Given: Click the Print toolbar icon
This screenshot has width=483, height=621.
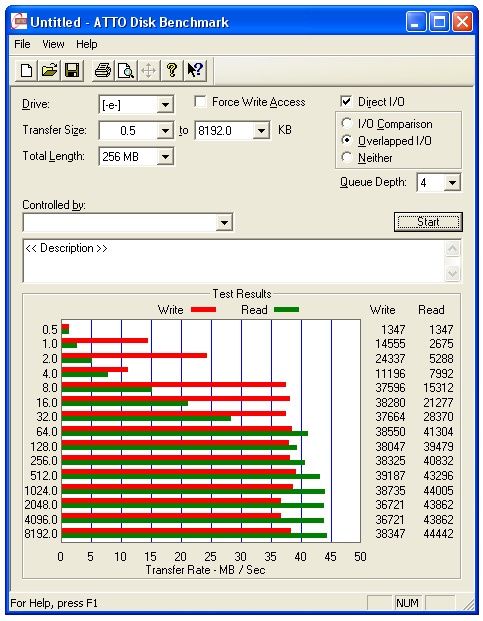Looking at the screenshot, I should [103, 70].
